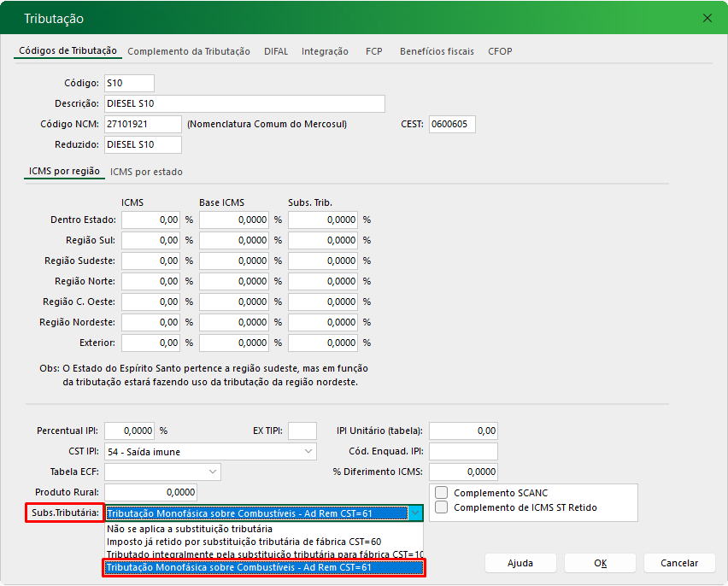Choose 'Tributado integralmente pela substituição' option
728x586 pixels.
tap(264, 554)
